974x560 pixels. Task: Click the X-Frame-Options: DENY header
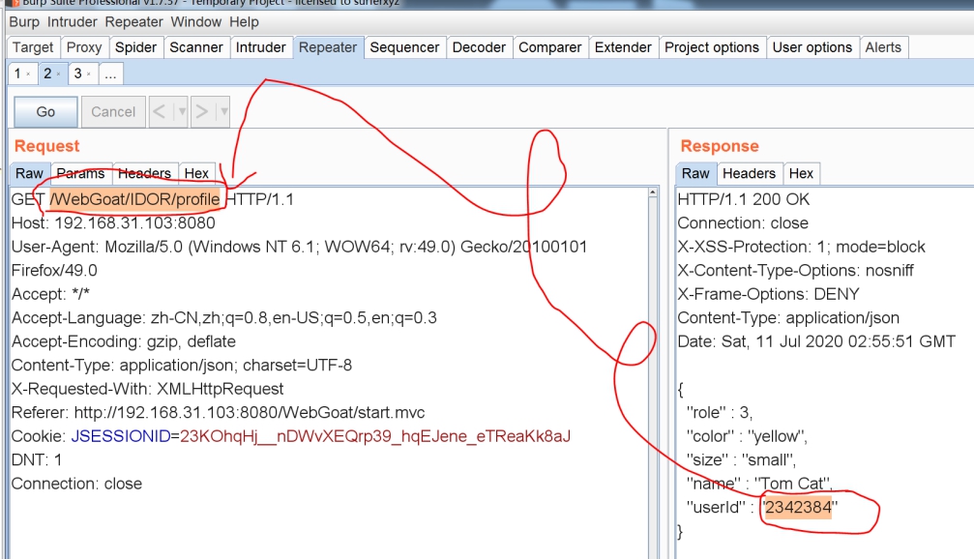pos(768,294)
